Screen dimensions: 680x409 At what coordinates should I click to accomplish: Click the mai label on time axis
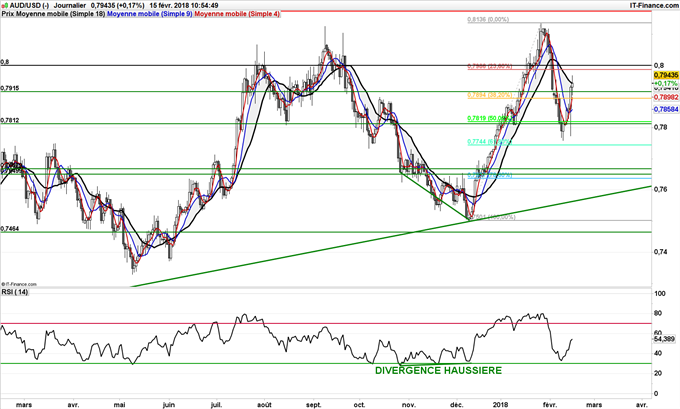pyautogui.click(x=120, y=405)
